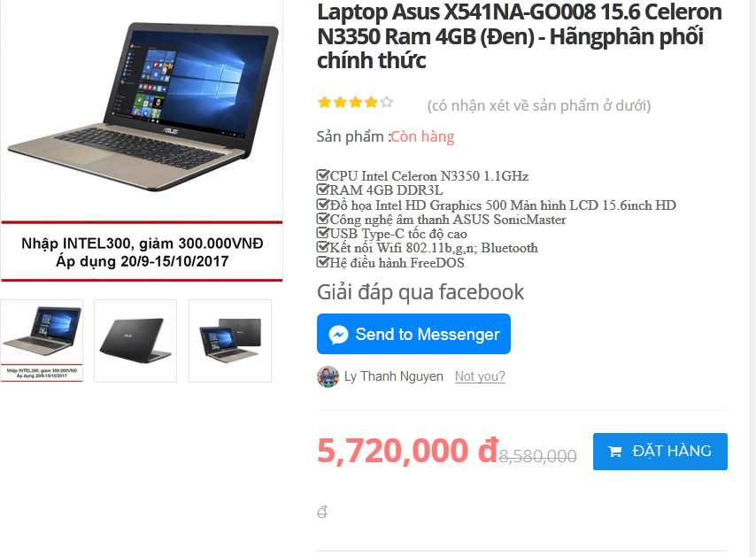Click checkmark beside USB Type-C line
The width and height of the screenshot is (756, 557).
click(x=322, y=232)
